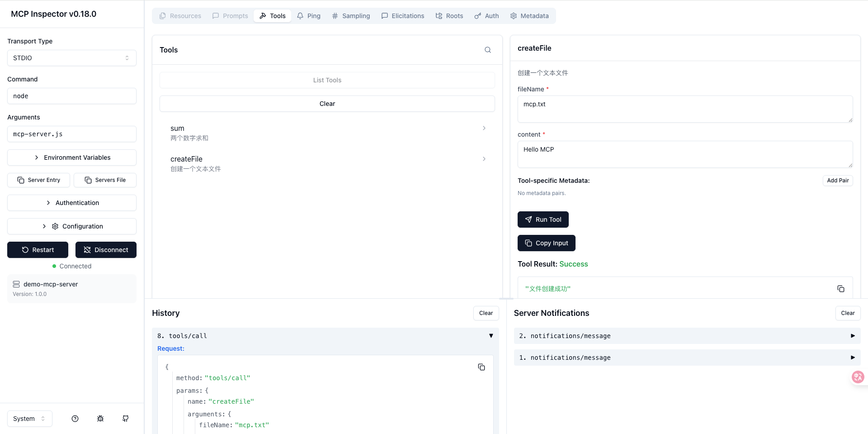This screenshot has height=434, width=868.
Task: Select the Tools tab
Action: pos(273,16)
